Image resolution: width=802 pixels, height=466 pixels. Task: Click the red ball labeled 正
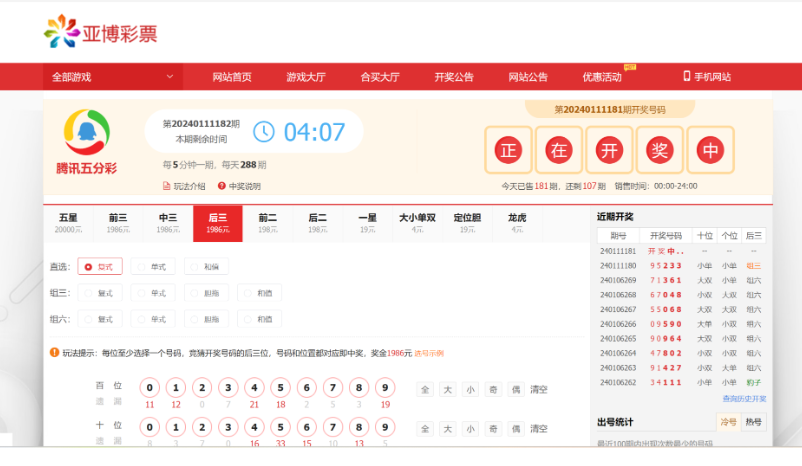(508, 150)
